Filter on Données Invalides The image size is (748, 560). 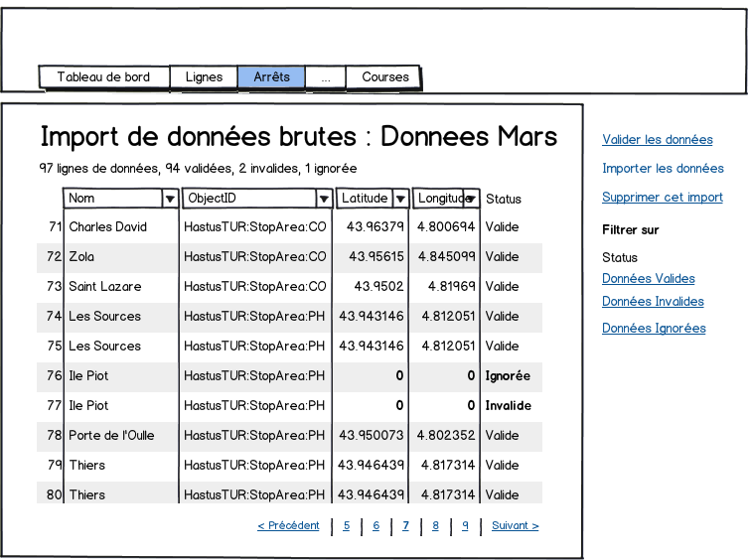click(653, 302)
